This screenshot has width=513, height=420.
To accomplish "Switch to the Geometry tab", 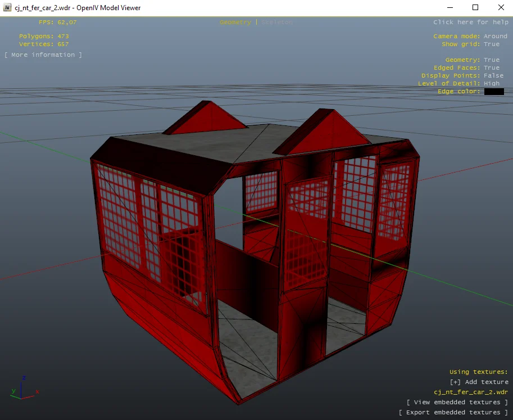I will click(x=235, y=22).
